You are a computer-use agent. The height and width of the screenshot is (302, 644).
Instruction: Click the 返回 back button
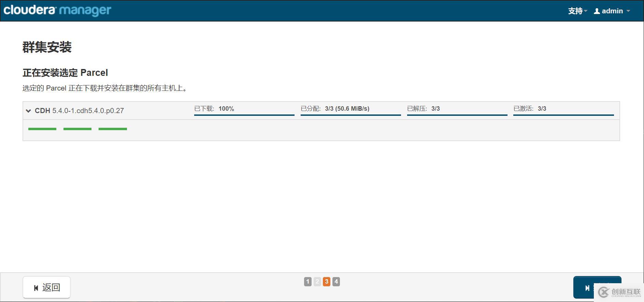point(47,287)
